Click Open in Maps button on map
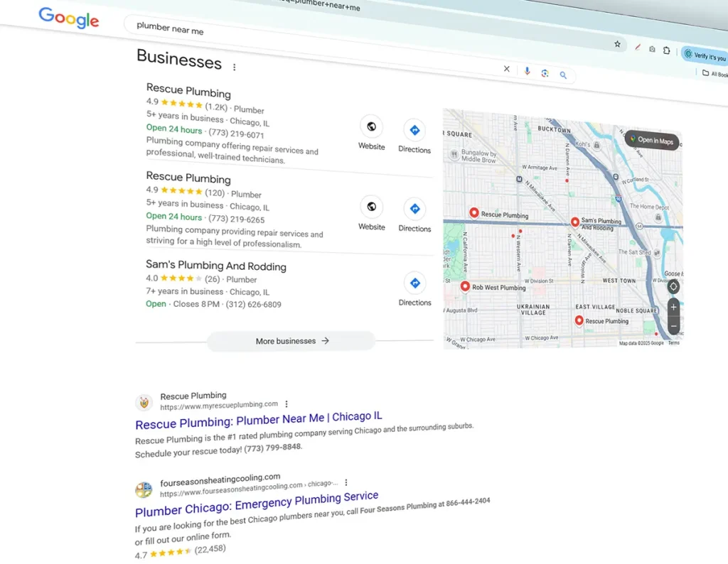The image size is (728, 564). (652, 140)
